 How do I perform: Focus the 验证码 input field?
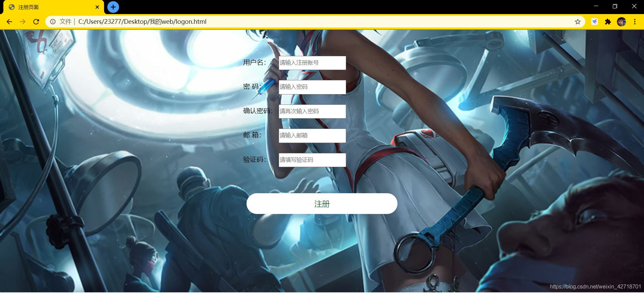(312, 160)
